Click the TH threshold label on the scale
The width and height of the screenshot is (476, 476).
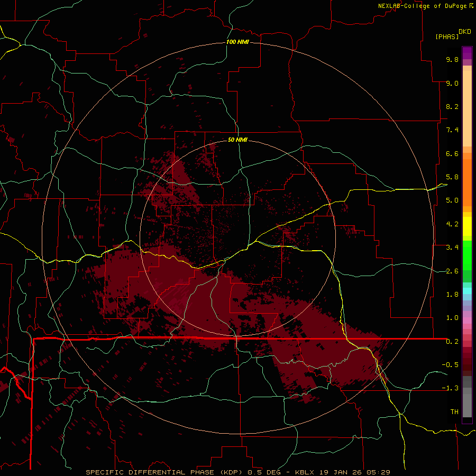454,412
